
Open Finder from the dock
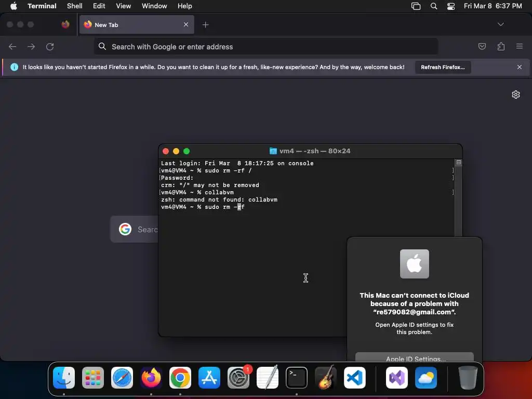click(x=64, y=377)
